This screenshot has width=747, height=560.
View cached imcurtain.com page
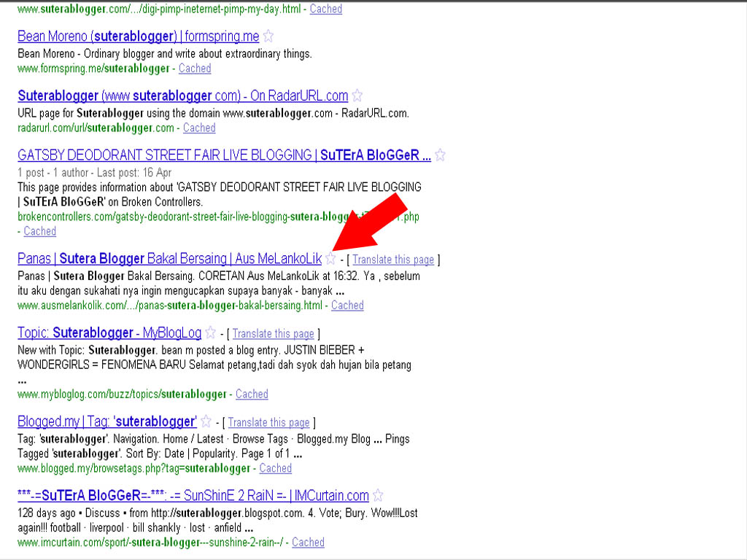[x=309, y=542]
